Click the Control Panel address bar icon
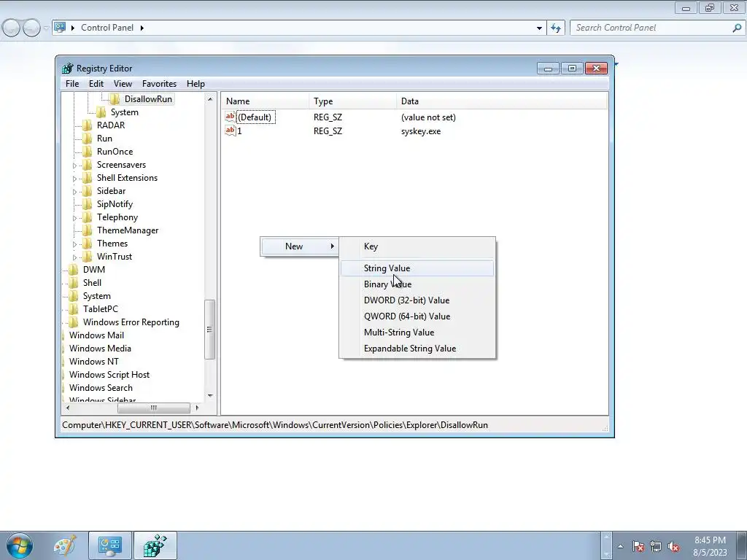Image resolution: width=747 pixels, height=560 pixels. click(x=60, y=27)
